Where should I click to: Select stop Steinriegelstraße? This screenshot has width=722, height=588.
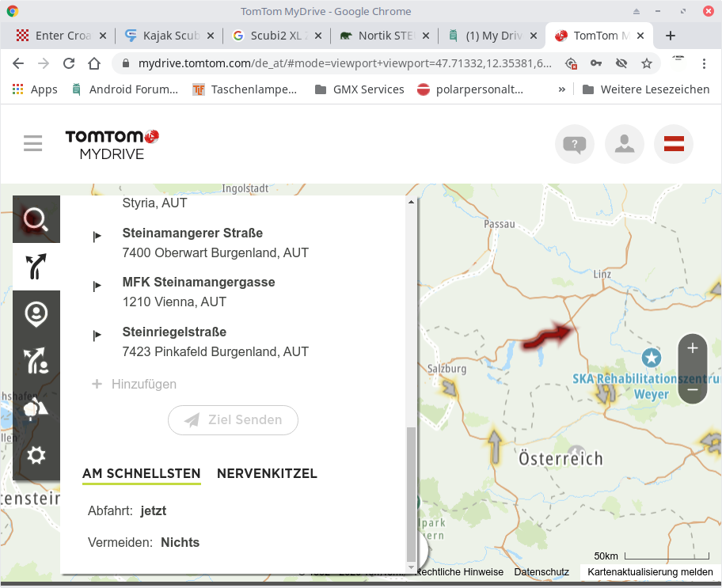pyautogui.click(x=215, y=342)
